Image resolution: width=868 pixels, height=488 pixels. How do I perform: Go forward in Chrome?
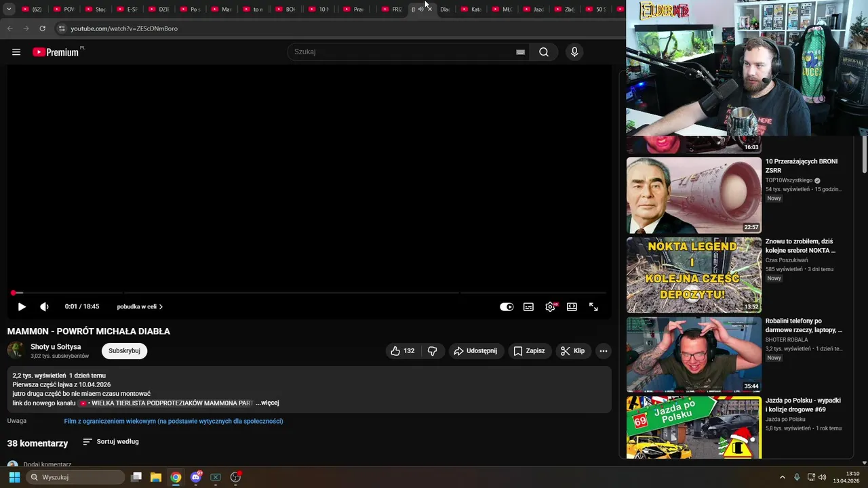pos(26,28)
